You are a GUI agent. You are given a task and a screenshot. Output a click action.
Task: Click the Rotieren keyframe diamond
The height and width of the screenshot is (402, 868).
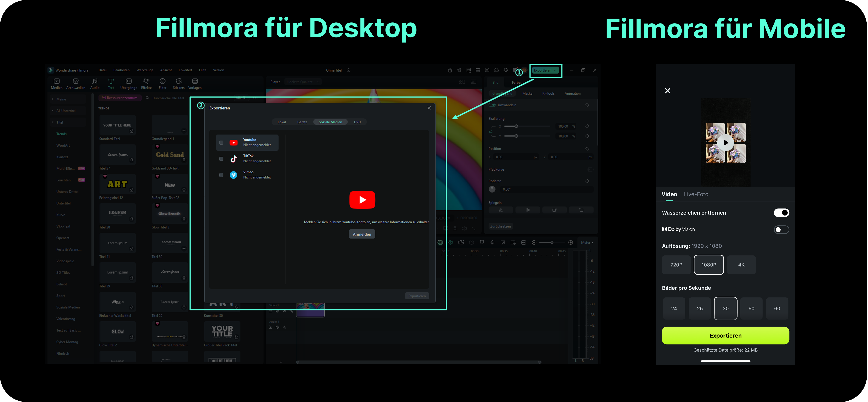click(587, 181)
